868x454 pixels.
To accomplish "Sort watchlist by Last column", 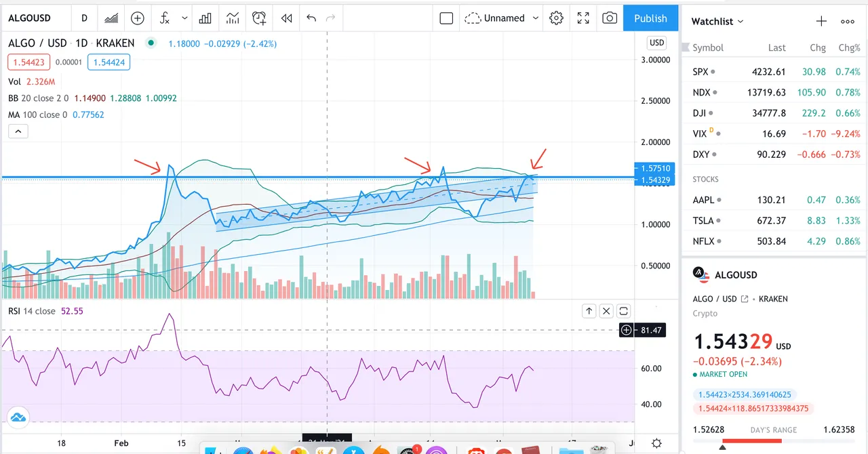I will pyautogui.click(x=777, y=47).
